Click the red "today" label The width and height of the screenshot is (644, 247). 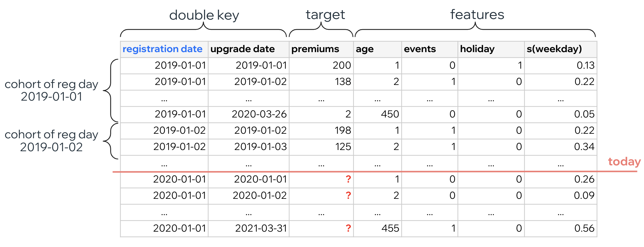point(624,162)
